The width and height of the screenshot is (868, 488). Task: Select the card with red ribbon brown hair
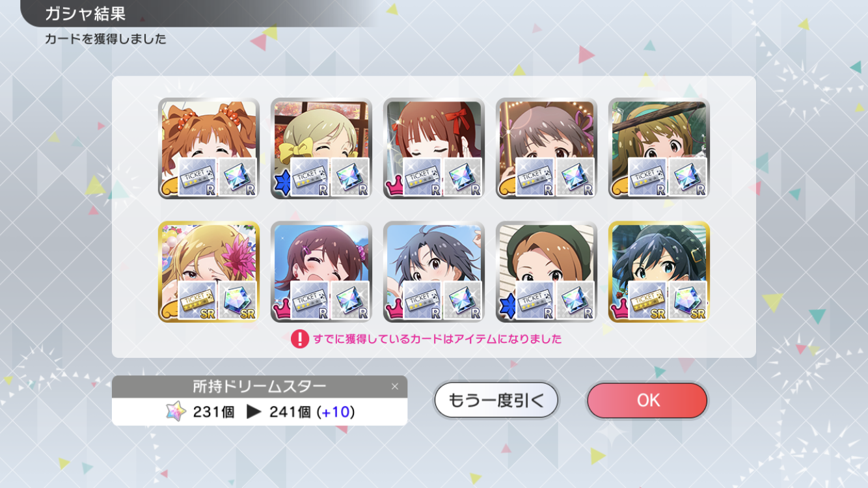tap(434, 148)
